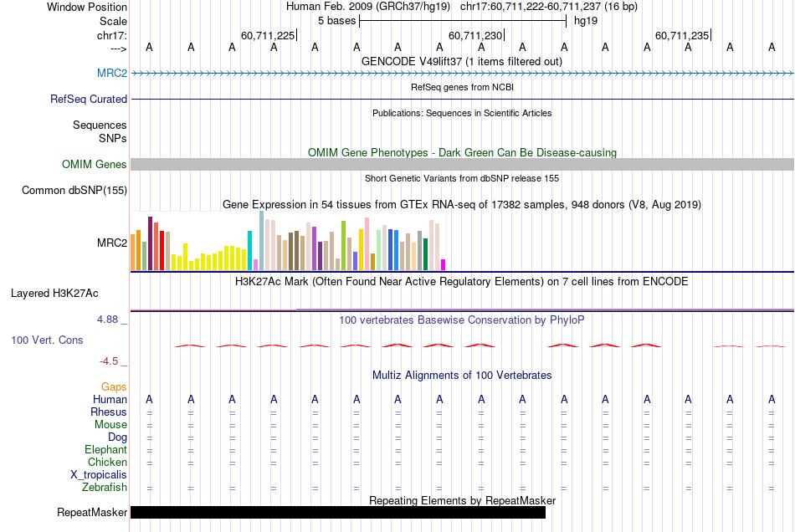Select the Chicken species row label

(107, 462)
